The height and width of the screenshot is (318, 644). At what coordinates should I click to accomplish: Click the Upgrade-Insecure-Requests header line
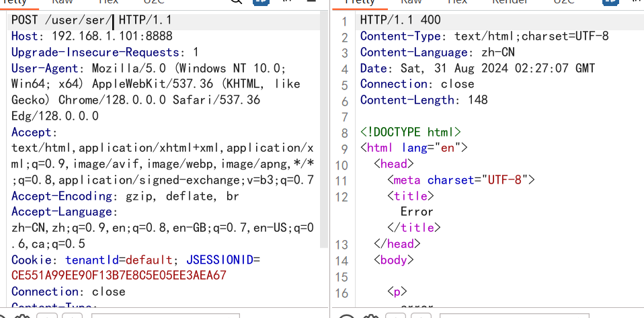(105, 52)
